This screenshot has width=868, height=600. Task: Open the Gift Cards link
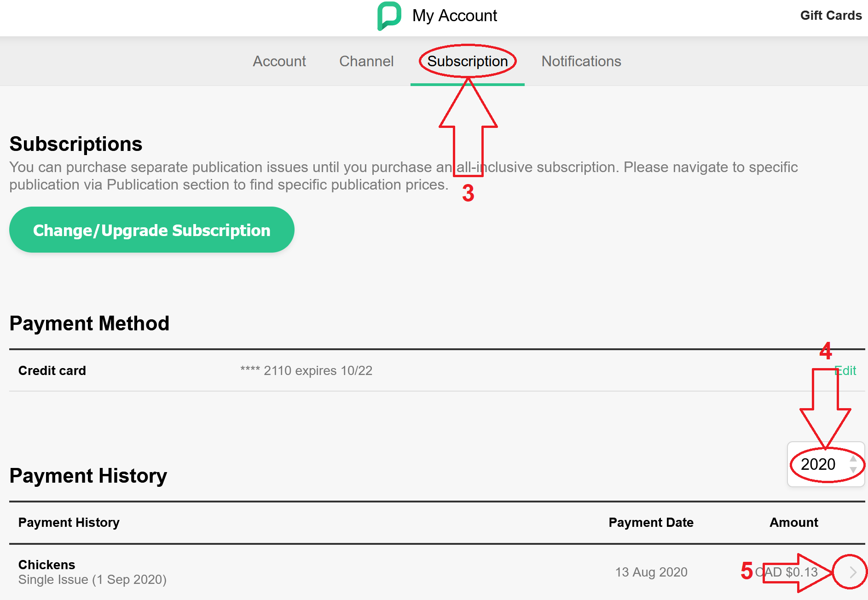(831, 15)
